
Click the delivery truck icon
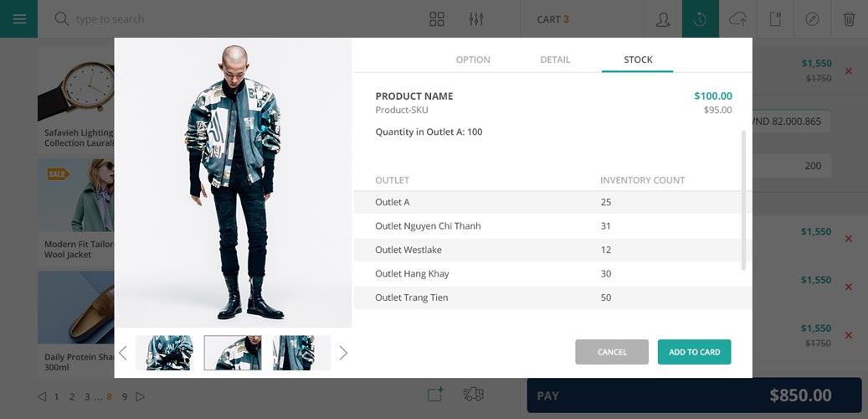point(473,394)
